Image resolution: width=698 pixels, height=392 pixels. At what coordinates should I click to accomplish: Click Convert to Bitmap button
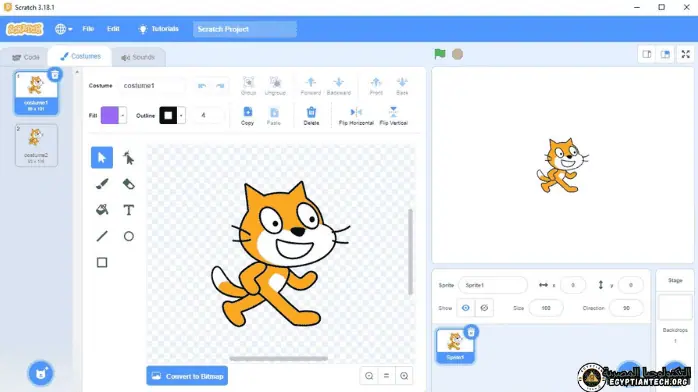tap(187, 376)
